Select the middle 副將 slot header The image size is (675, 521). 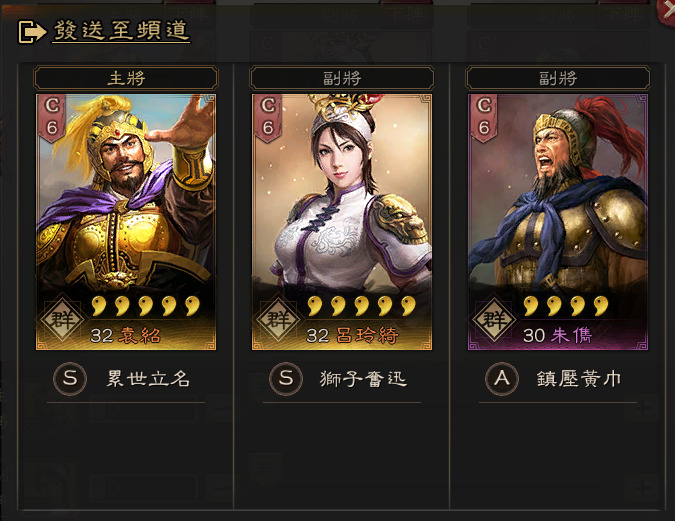tap(342, 78)
